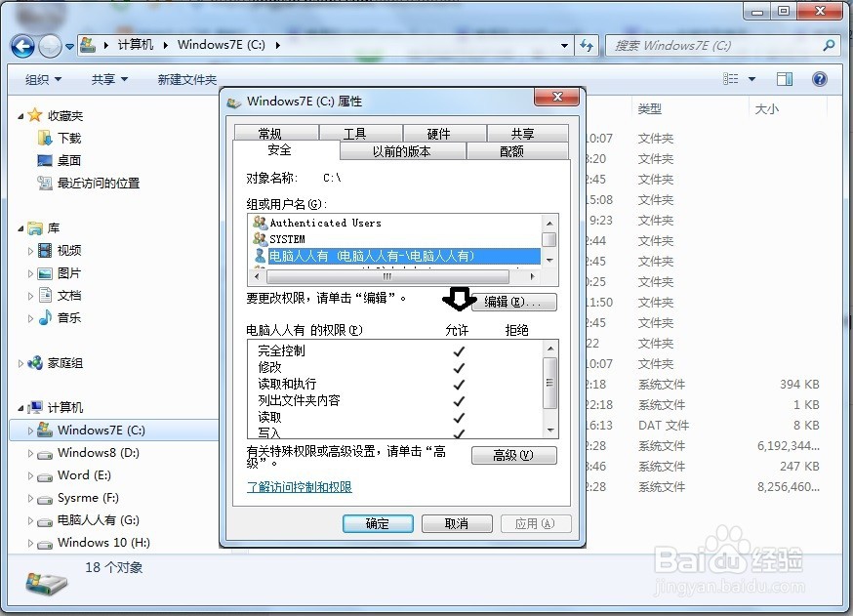Click the search magnifier icon
The height and width of the screenshot is (616, 853).
[829, 45]
